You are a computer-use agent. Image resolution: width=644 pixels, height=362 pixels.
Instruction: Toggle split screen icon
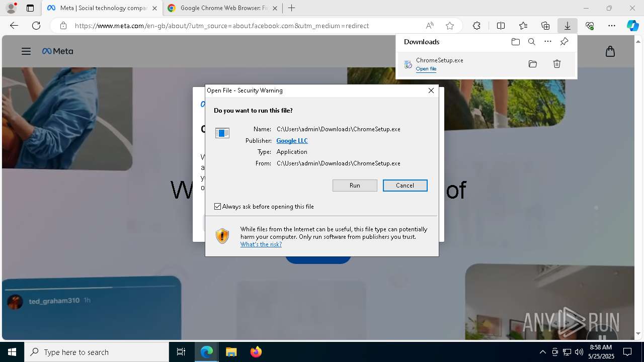point(501,26)
